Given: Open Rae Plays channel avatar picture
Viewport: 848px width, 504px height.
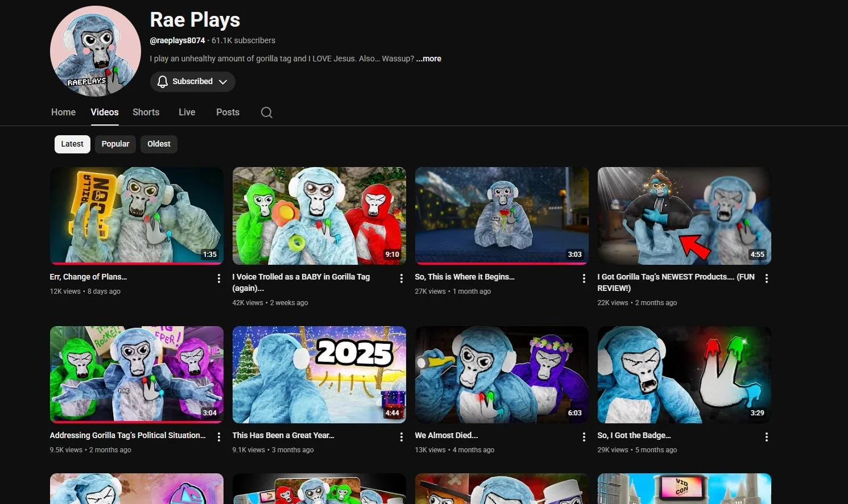Looking at the screenshot, I should pyautogui.click(x=96, y=51).
